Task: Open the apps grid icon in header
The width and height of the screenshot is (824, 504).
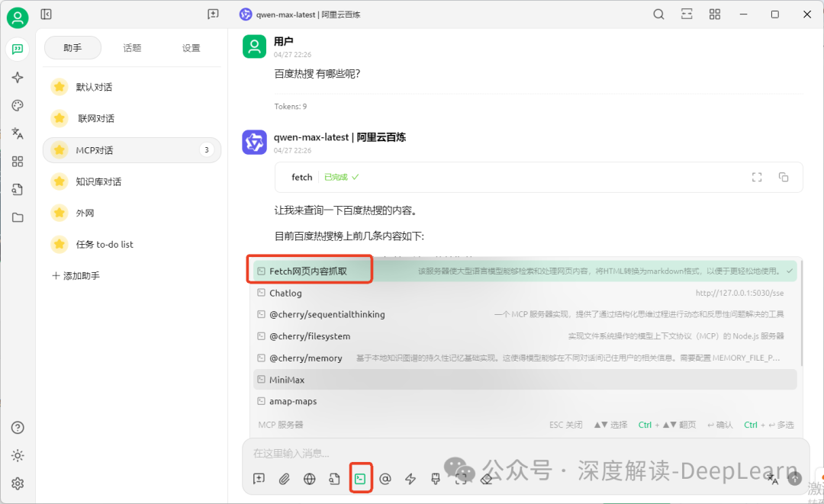Action: pos(715,14)
